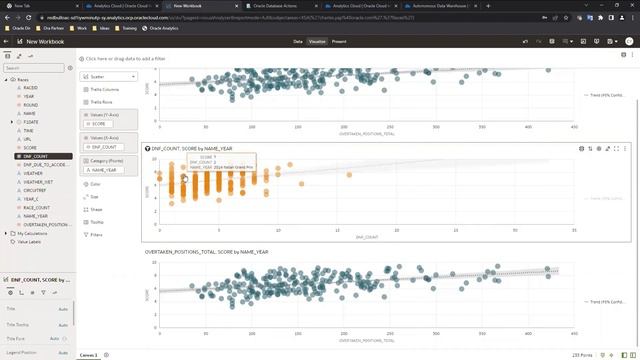Open the Filters properties tab icon

[43, 293]
